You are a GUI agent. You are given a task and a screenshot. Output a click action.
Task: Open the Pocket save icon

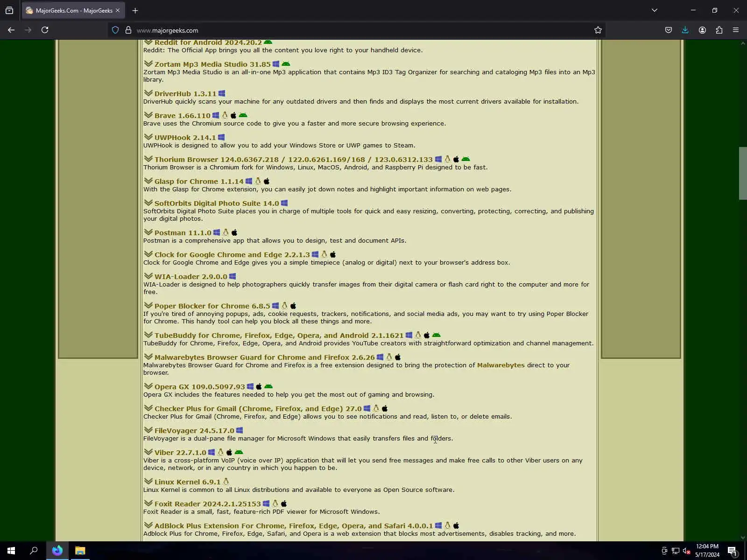tap(669, 30)
